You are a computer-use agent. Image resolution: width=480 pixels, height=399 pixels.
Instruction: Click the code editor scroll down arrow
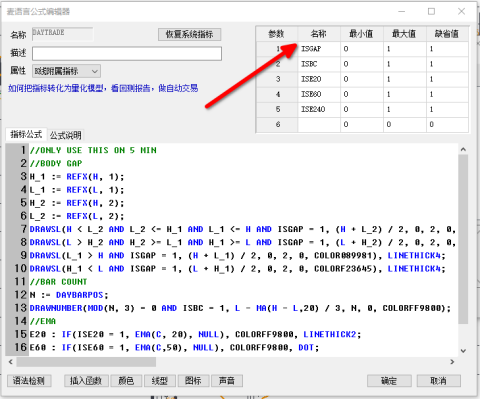coord(463,351)
